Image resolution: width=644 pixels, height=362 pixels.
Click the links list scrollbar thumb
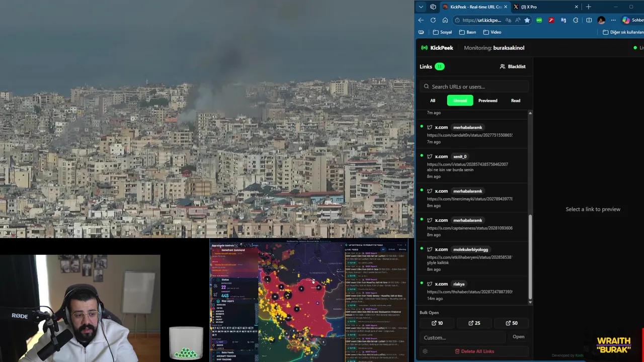coord(530,257)
